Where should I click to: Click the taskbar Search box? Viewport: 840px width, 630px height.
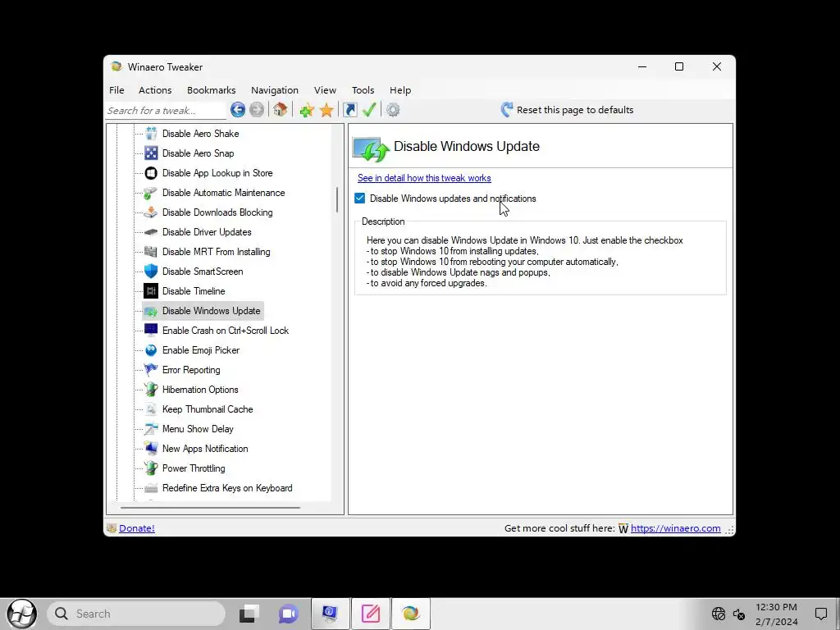[x=136, y=614]
